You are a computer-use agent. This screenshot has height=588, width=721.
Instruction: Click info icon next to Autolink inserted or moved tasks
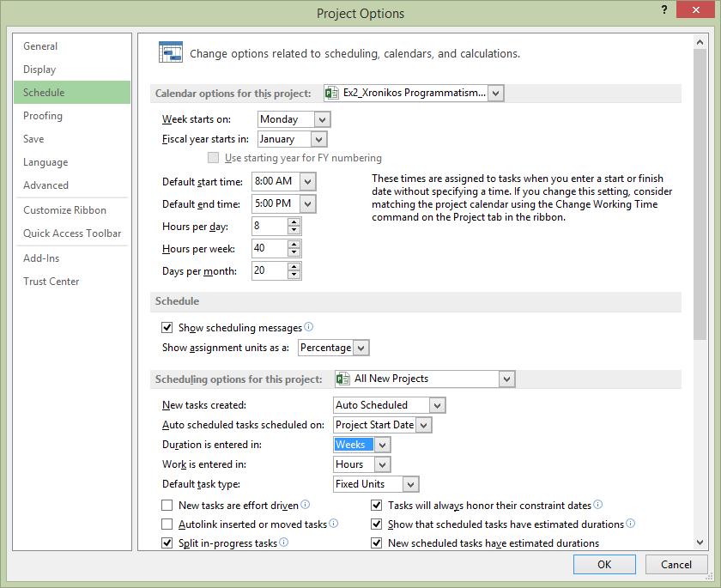334,523
